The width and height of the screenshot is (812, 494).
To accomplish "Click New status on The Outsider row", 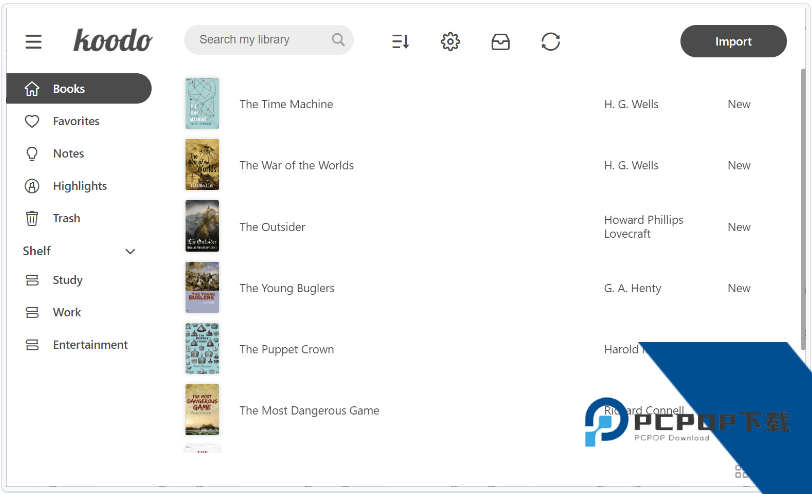I will (739, 227).
